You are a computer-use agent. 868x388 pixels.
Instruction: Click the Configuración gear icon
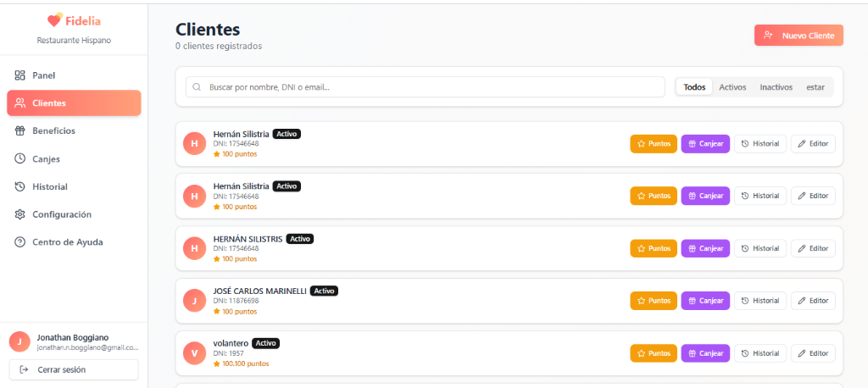(x=20, y=214)
